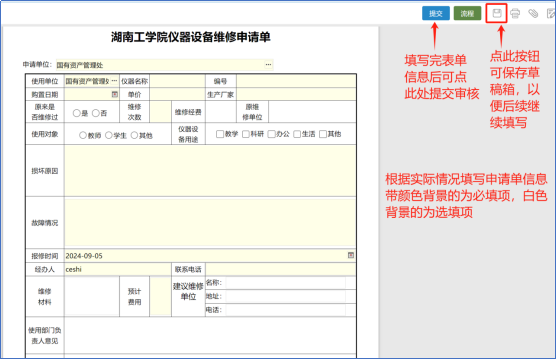The width and height of the screenshot is (556, 360).
Task: Choose 学生 as 使用对象
Action: 109,135
